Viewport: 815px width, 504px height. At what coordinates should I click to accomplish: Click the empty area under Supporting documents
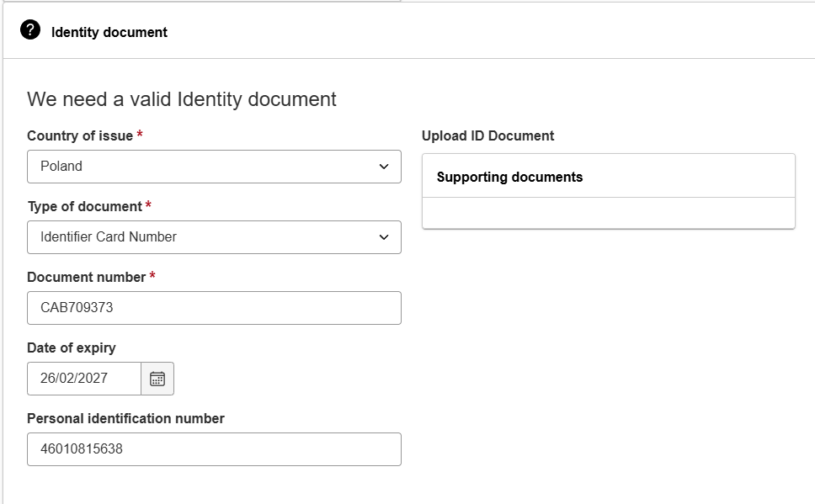(609, 213)
